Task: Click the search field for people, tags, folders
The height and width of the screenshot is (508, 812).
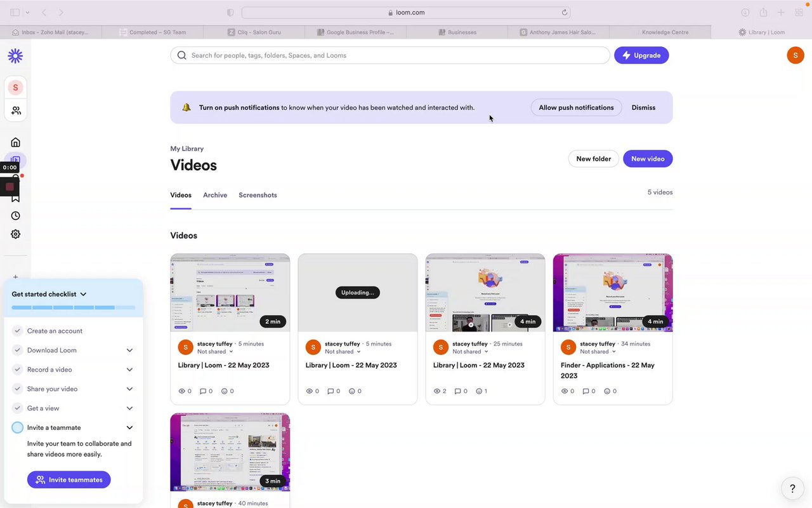Action: [390, 55]
